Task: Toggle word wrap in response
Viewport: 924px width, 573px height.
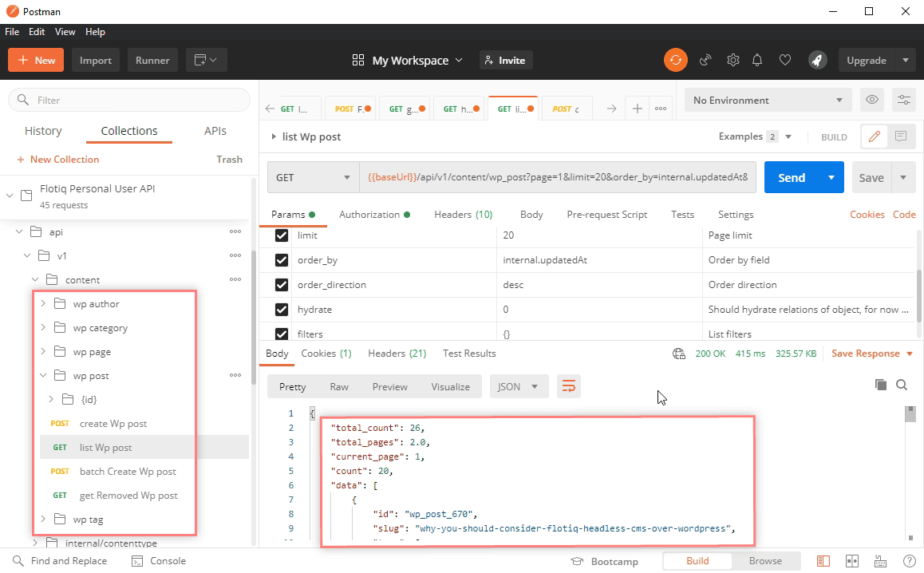Action: (569, 387)
